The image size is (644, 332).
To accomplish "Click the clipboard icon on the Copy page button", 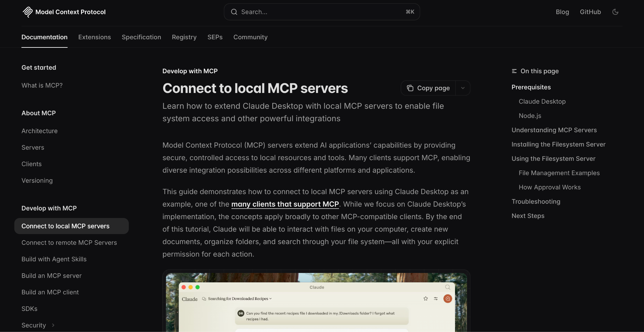I will (x=410, y=88).
